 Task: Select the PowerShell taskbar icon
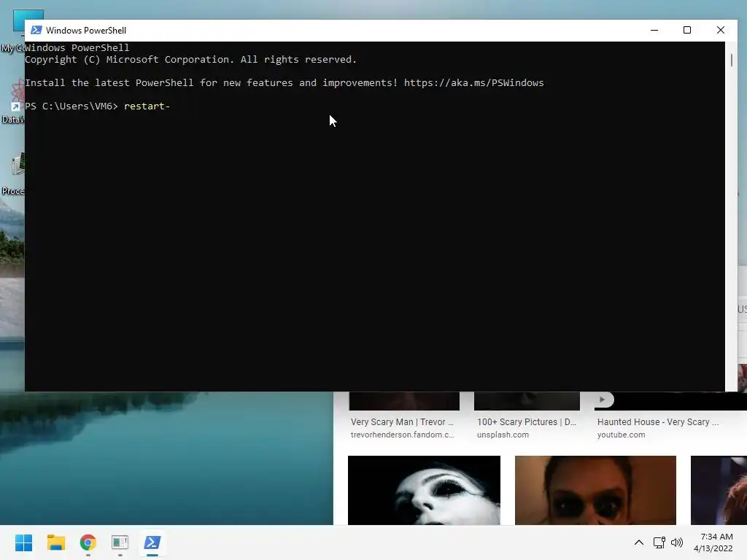pyautogui.click(x=152, y=542)
